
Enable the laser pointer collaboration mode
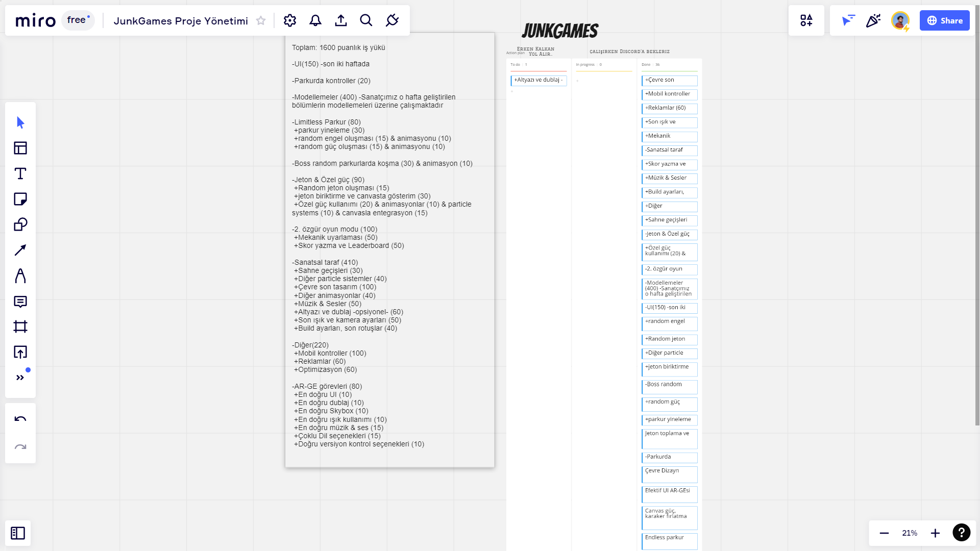pyautogui.click(x=847, y=20)
